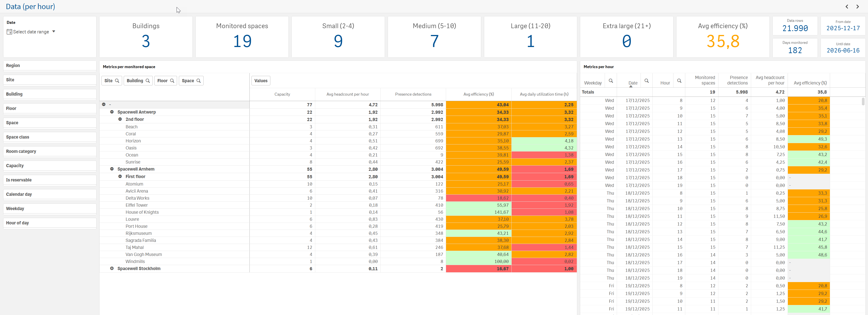Search the Building dimension in pivot table
This screenshot has width=868, height=315.
[148, 81]
